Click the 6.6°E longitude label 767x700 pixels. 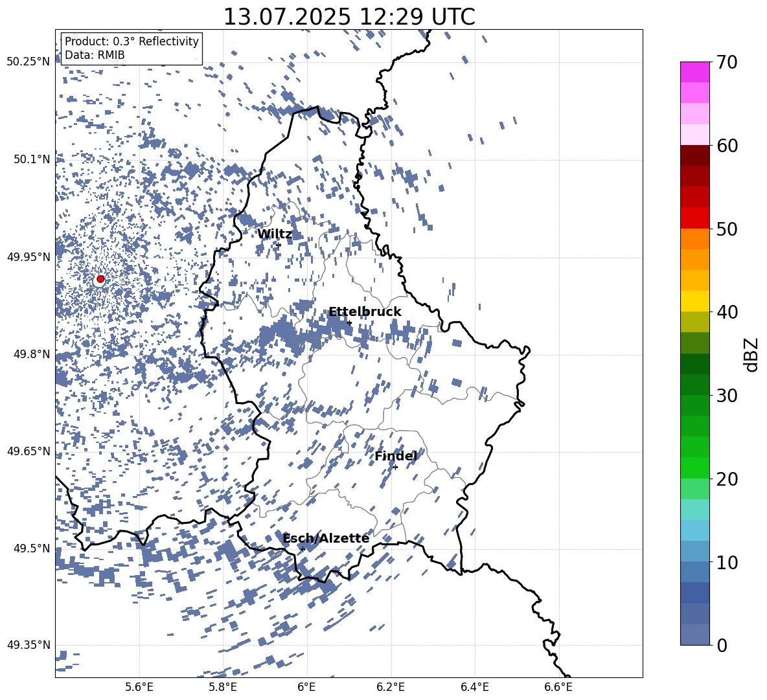[x=558, y=687]
